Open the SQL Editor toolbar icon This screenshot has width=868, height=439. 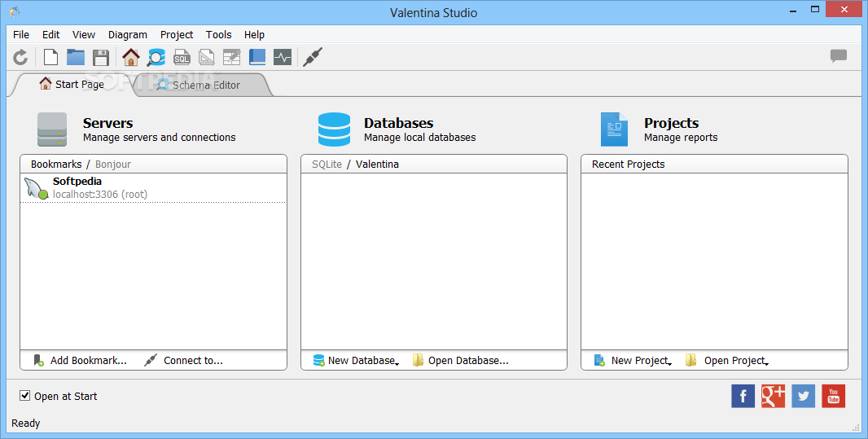point(182,57)
